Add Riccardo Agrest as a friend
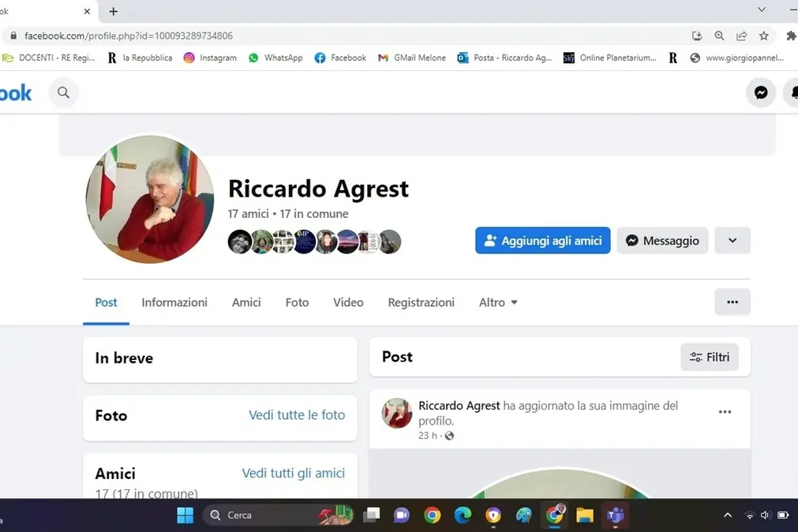The height and width of the screenshot is (532, 798). pyautogui.click(x=542, y=240)
